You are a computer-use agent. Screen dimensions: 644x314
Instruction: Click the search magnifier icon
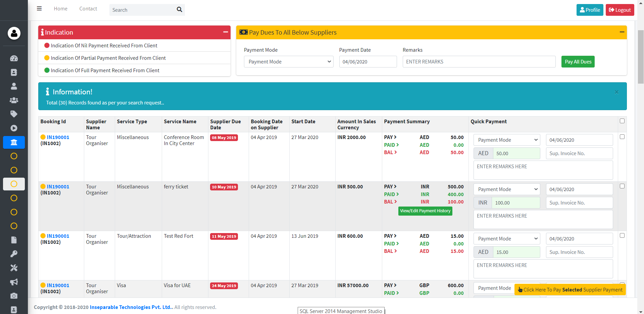(180, 9)
